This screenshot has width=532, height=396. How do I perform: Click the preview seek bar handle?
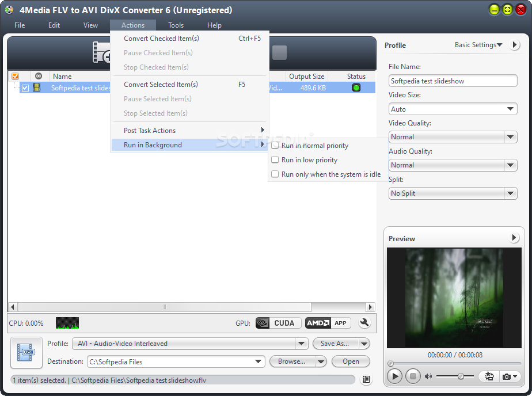(390, 363)
